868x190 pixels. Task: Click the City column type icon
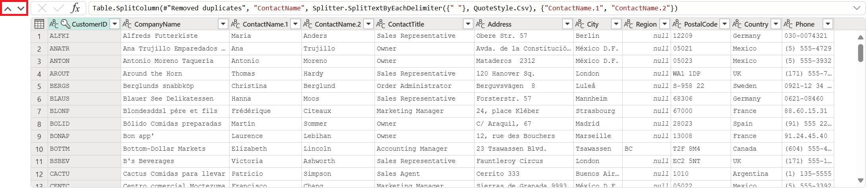(x=580, y=24)
